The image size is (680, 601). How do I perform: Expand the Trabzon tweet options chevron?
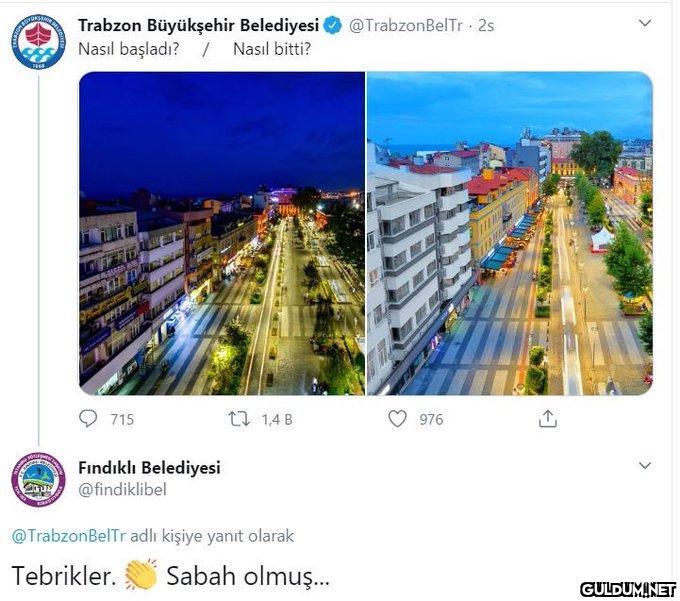point(645,23)
